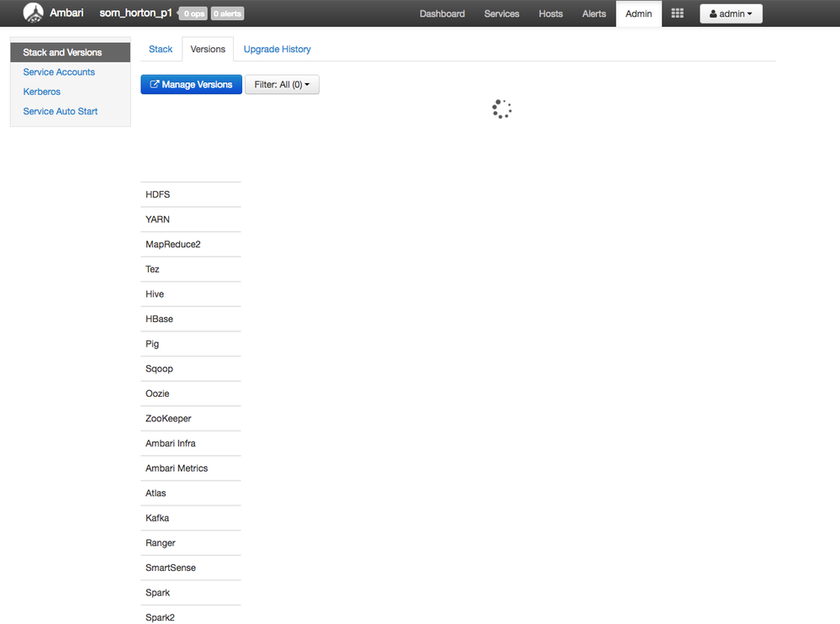Viewport: 840px width, 624px height.
Task: Open Service Auto Start settings
Action: point(60,110)
